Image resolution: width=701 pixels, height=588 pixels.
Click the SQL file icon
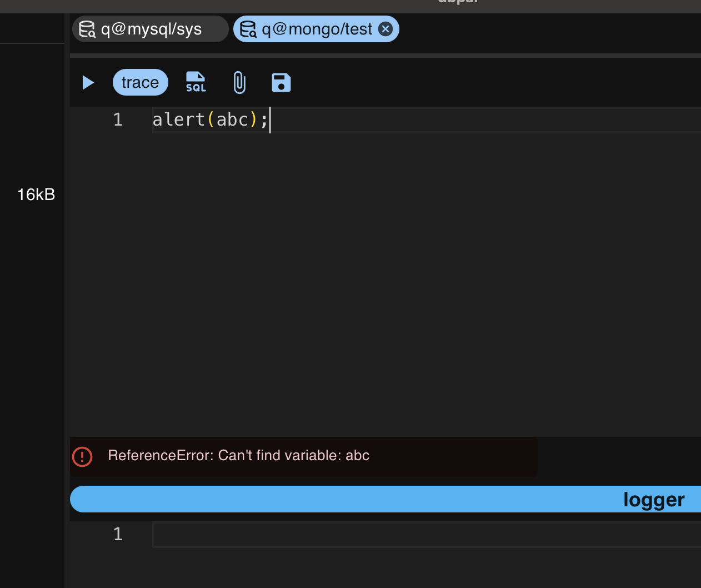pyautogui.click(x=196, y=82)
